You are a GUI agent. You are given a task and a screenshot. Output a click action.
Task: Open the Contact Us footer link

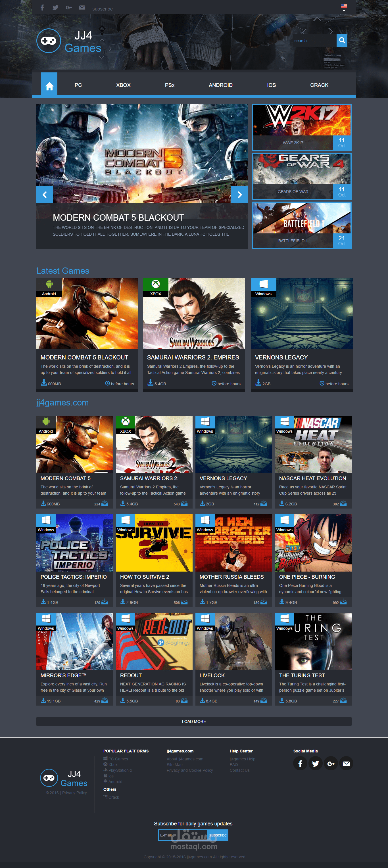(x=240, y=770)
